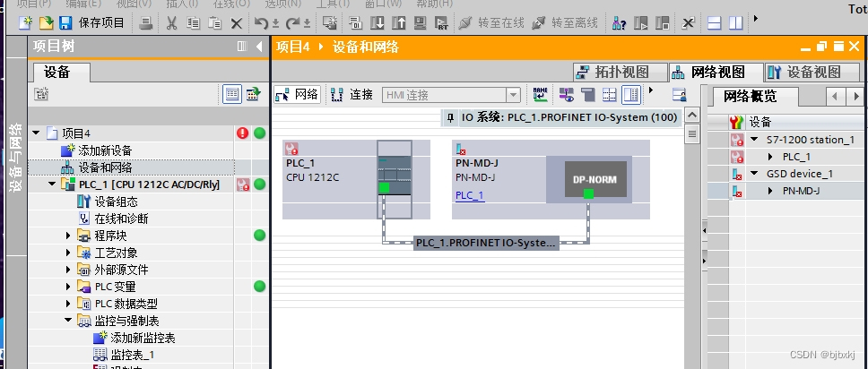Click the Copy icon in toolbar
This screenshot has width=868, height=369.
coord(193,22)
